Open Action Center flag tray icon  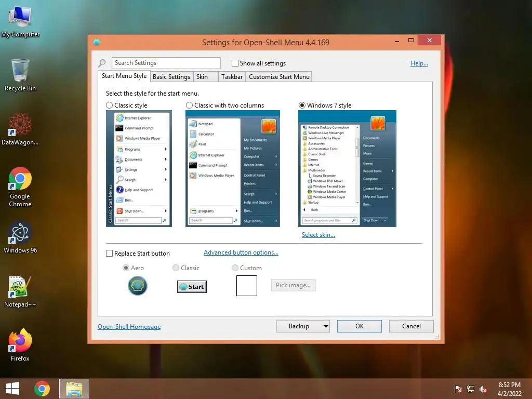click(458, 389)
